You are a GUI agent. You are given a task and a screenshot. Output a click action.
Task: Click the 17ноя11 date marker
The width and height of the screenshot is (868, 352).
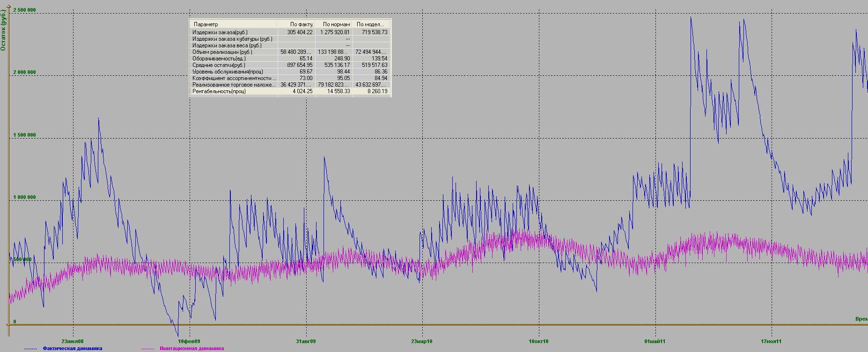771,341
